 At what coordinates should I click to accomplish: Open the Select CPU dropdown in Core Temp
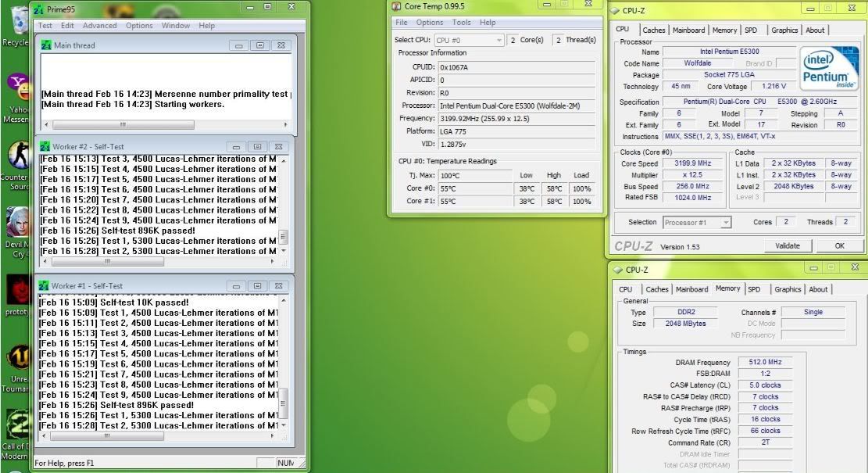pyautogui.click(x=469, y=40)
